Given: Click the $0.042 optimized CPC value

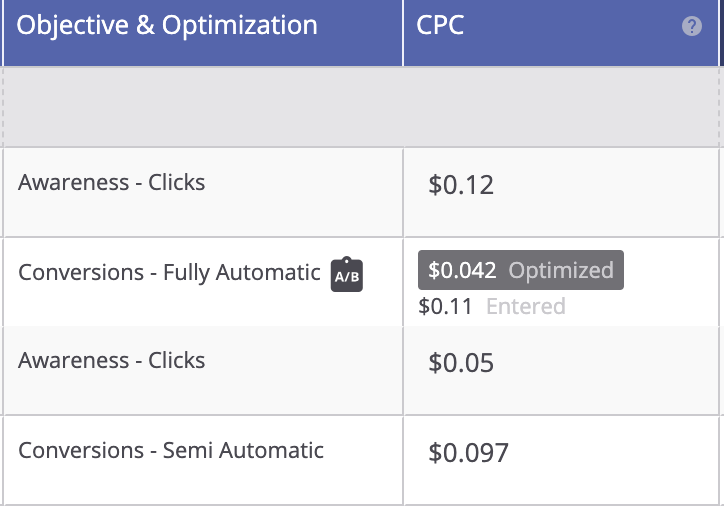Looking at the screenshot, I should pyautogui.click(x=462, y=270).
